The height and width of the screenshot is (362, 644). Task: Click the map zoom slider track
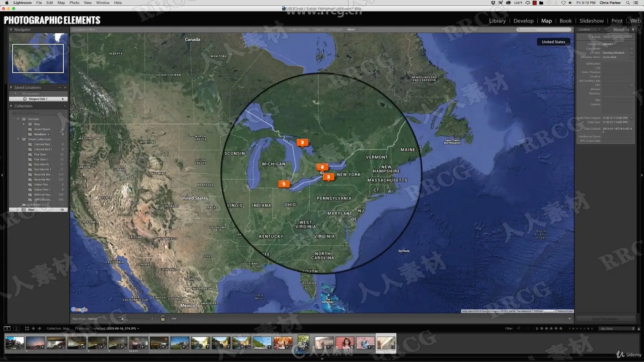click(x=132, y=319)
